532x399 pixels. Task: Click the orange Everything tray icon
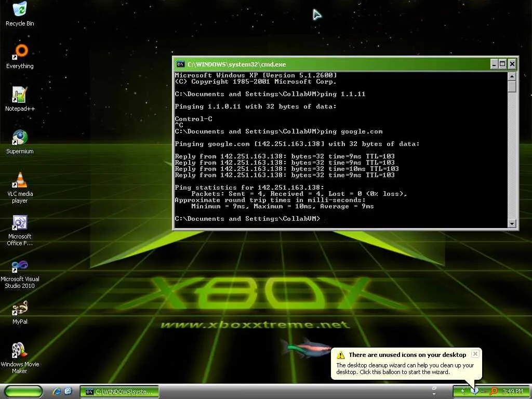pos(494,392)
